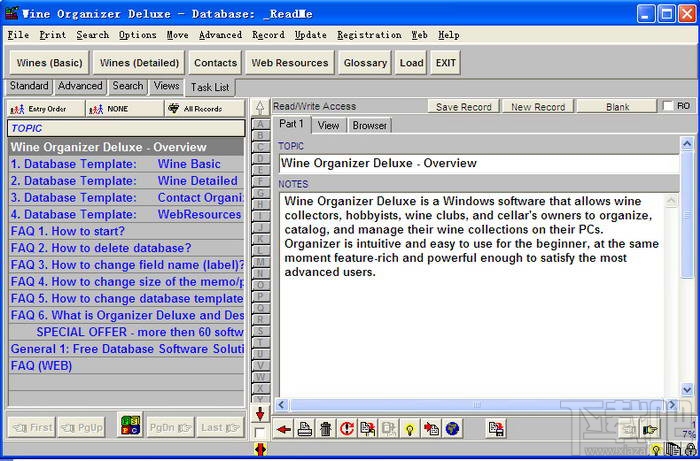700x461 pixels.
Task: Click the Web Resources button
Action: [290, 63]
